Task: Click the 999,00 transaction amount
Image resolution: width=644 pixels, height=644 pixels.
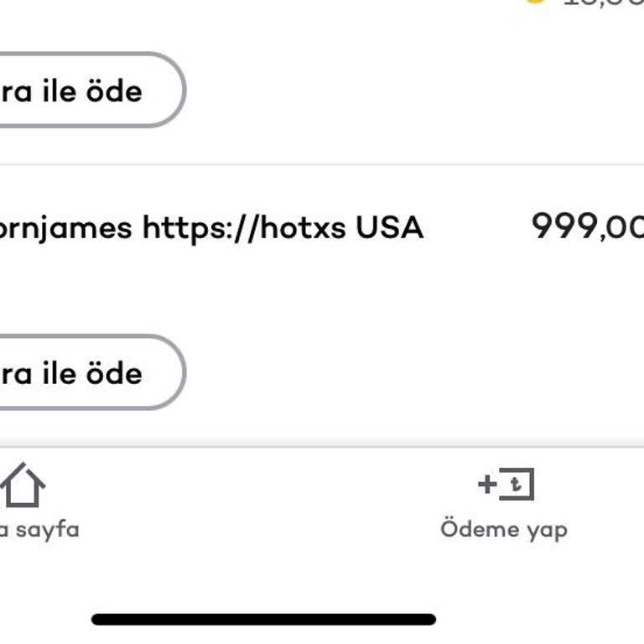Action: point(587,226)
